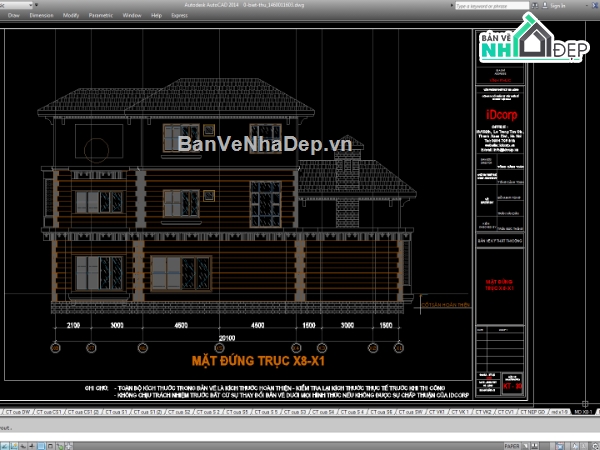The height and width of the screenshot is (450, 600).
Task: Select the 20100 overall dimension text
Action: [227, 338]
